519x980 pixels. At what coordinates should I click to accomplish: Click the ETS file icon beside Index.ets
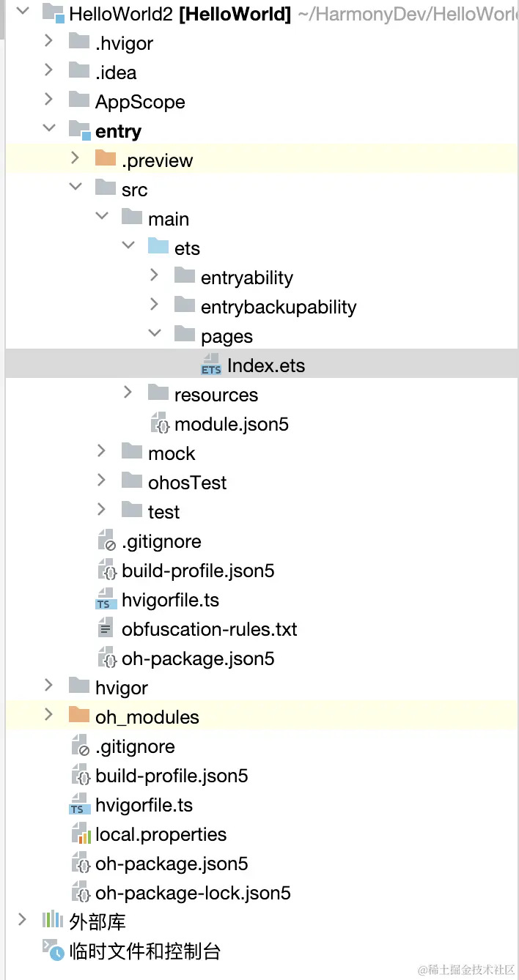[x=211, y=366]
